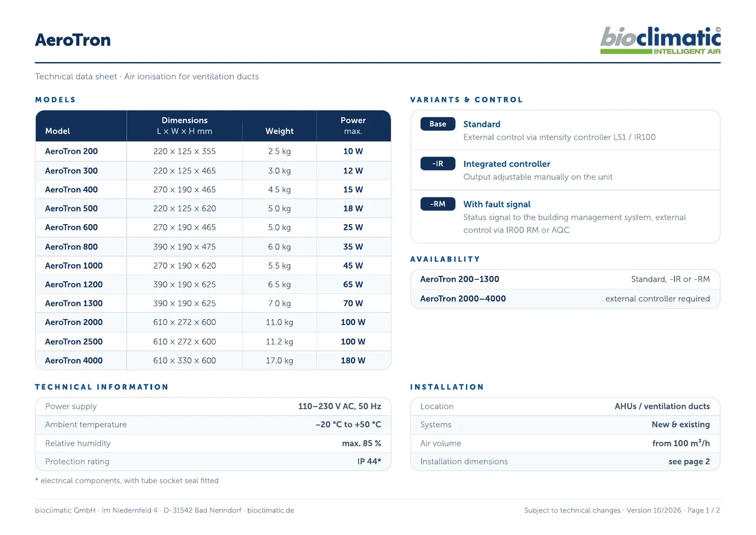Click the New & existing systems value
Image resolution: width=756 pixels, height=535 pixels.
point(680,425)
